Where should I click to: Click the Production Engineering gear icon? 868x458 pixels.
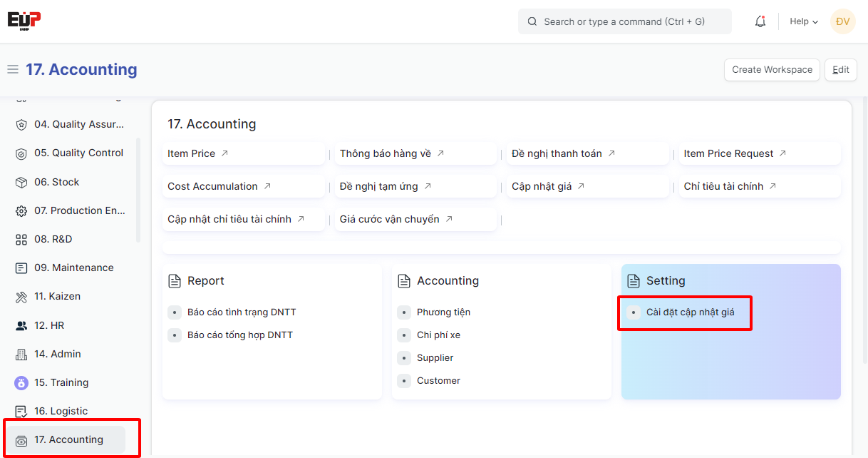pyautogui.click(x=21, y=211)
